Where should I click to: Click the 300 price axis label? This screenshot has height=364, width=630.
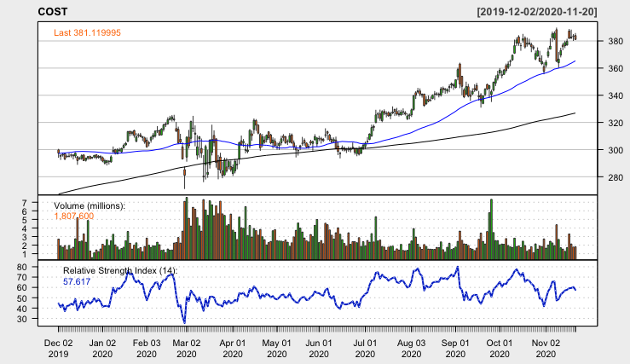click(616, 150)
